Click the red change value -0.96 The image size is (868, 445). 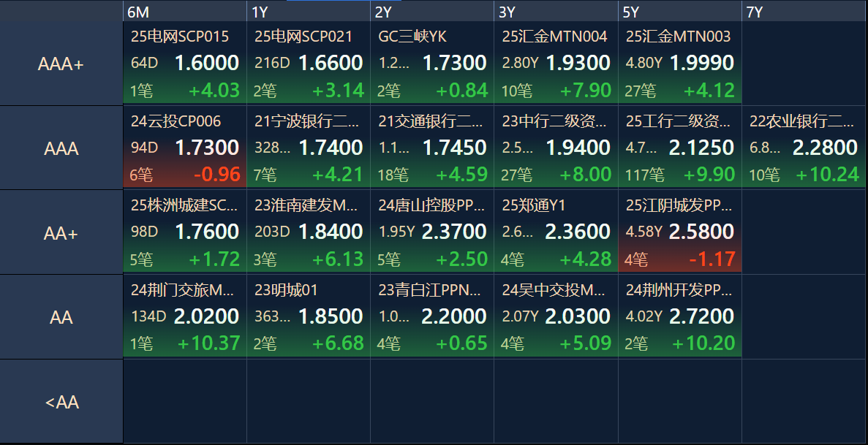pos(217,175)
